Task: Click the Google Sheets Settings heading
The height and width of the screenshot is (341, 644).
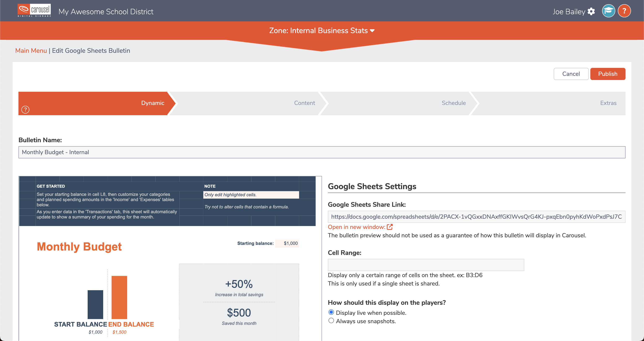Action: pyautogui.click(x=372, y=186)
